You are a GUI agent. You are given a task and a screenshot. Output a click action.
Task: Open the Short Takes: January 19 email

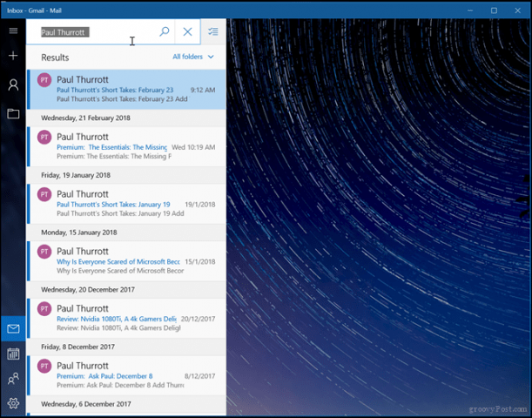126,204
